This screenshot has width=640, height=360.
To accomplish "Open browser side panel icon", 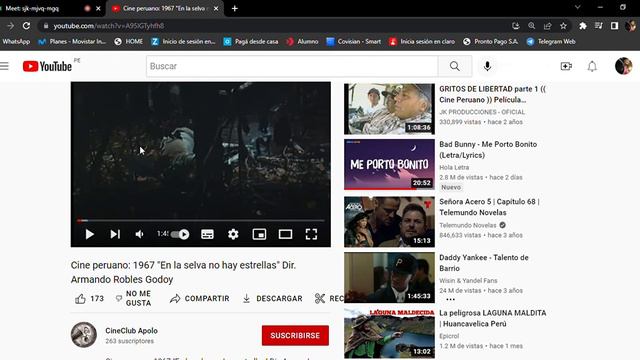I will 614,26.
